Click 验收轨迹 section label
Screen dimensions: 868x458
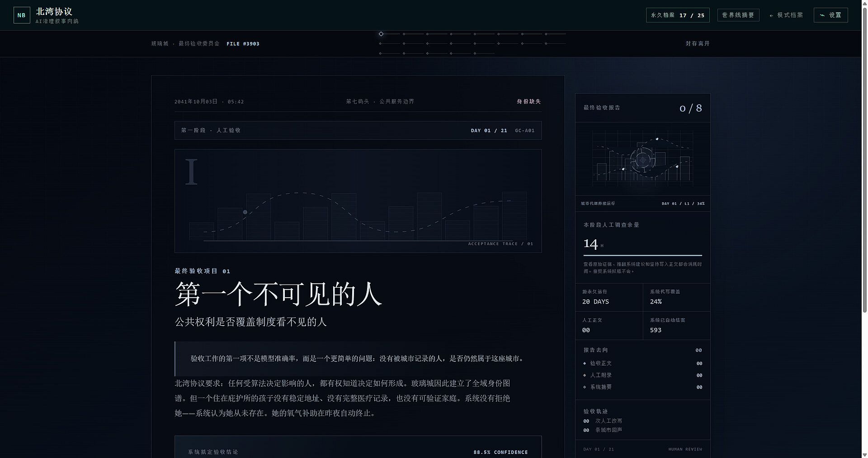coord(595,411)
